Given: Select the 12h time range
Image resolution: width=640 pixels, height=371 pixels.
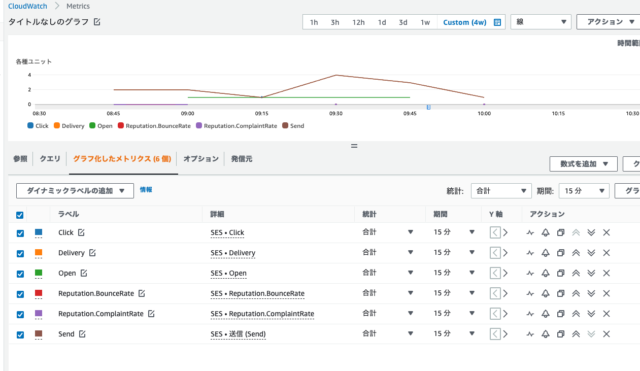Looking at the screenshot, I should tap(358, 22).
